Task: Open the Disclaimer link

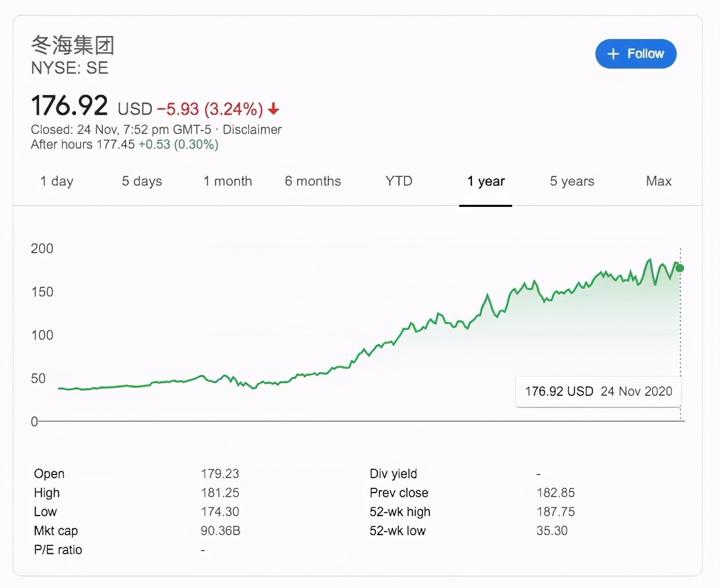Action: 252,129
